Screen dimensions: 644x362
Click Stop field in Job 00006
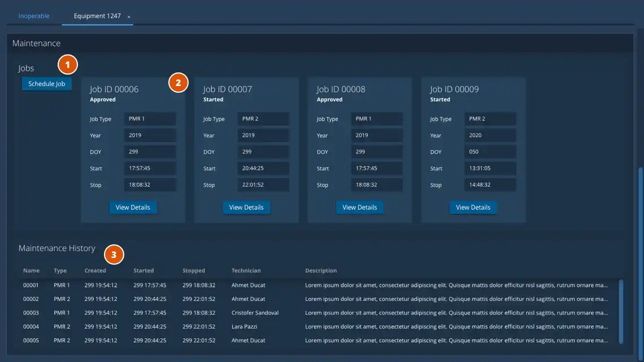(x=150, y=184)
